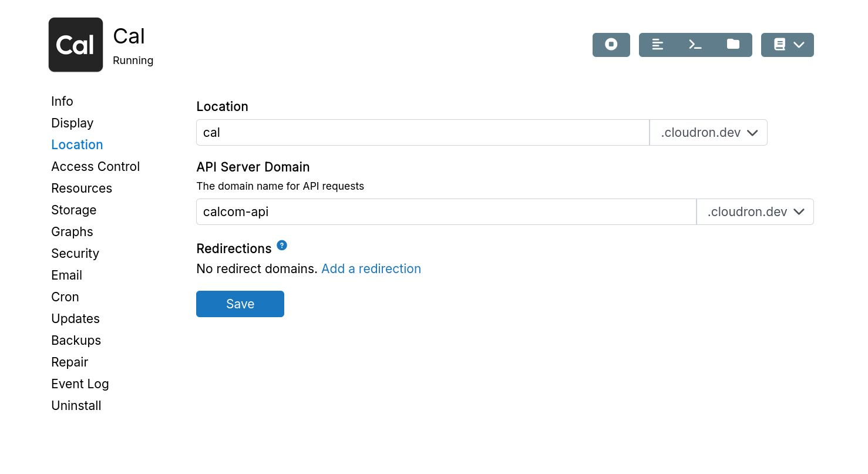Open the Backups section
The height and width of the screenshot is (474, 868).
click(x=76, y=340)
